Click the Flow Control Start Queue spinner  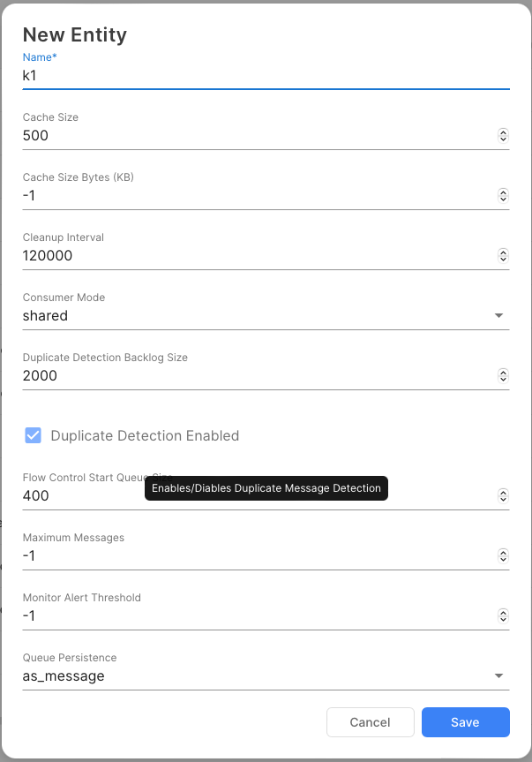(x=503, y=495)
